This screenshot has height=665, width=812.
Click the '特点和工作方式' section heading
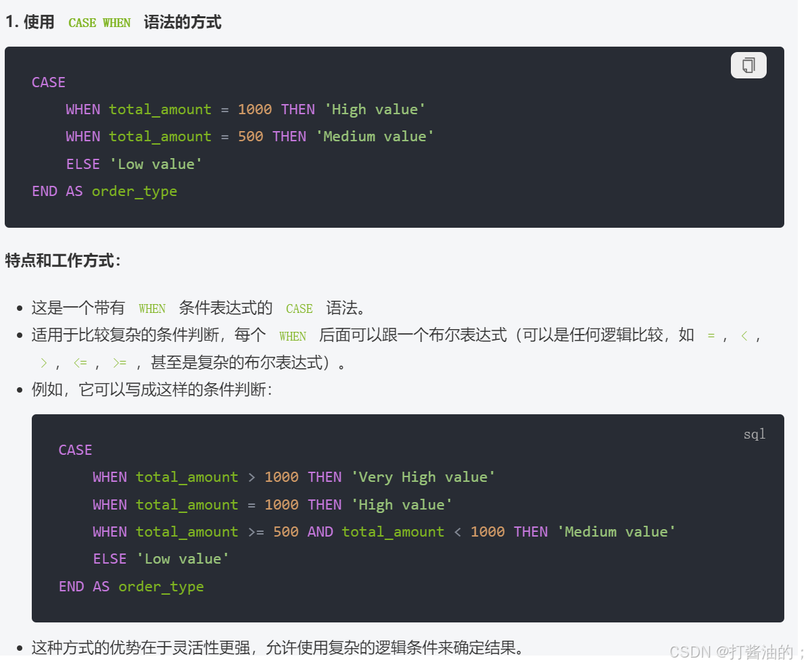click(62, 260)
